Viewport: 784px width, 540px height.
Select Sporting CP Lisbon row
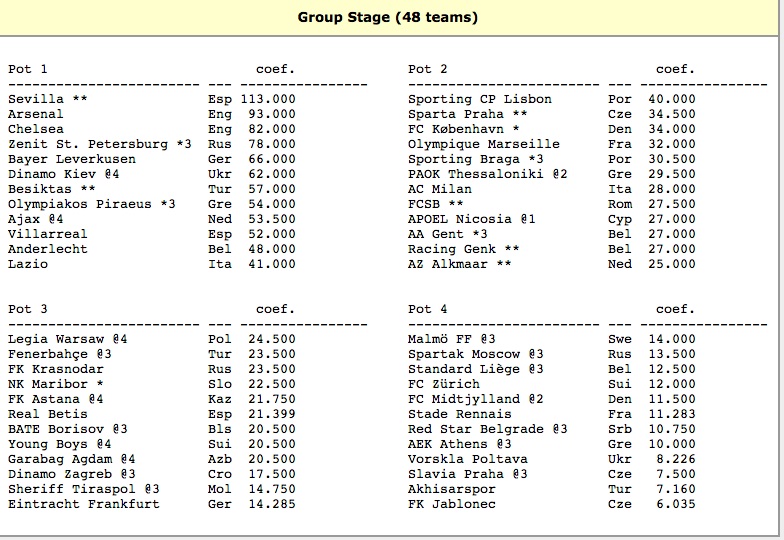(x=480, y=99)
